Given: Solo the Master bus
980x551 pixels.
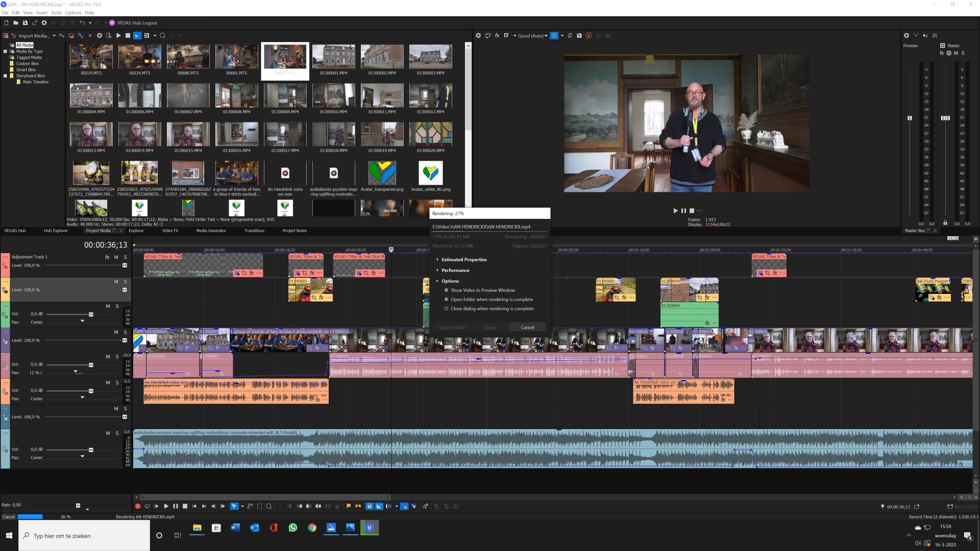Looking at the screenshot, I should click(x=963, y=53).
